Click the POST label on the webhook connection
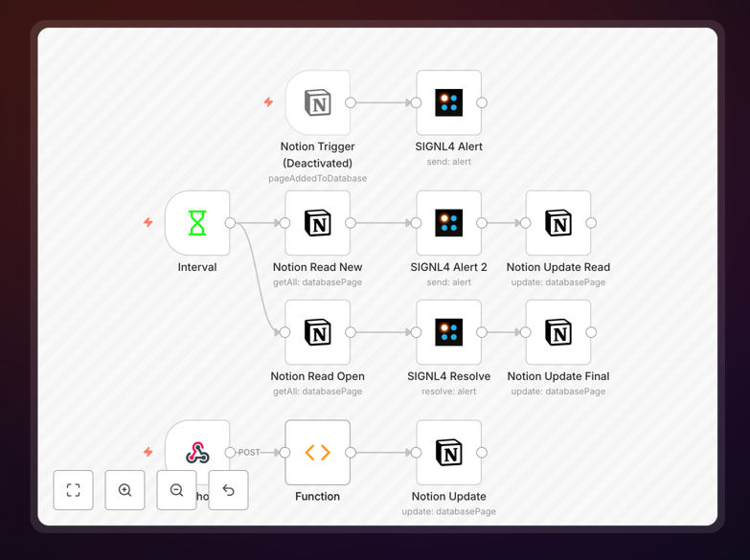This screenshot has height=560, width=750. click(249, 453)
